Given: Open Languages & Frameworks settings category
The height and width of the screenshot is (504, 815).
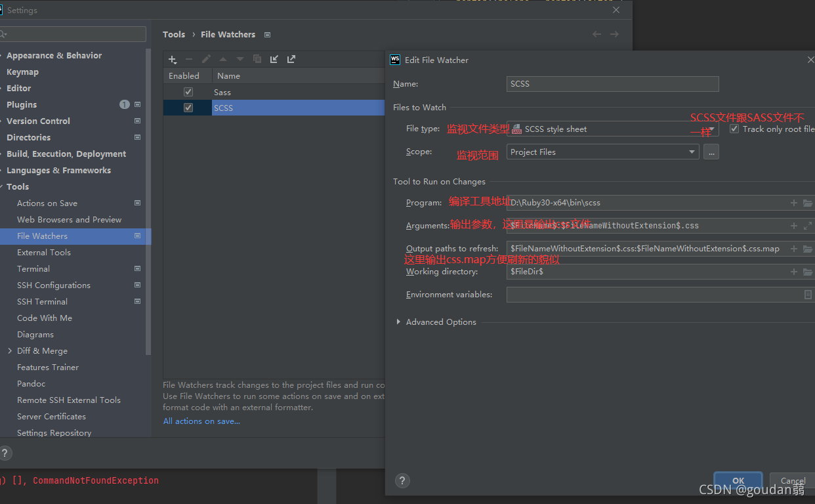Looking at the screenshot, I should click(x=58, y=170).
